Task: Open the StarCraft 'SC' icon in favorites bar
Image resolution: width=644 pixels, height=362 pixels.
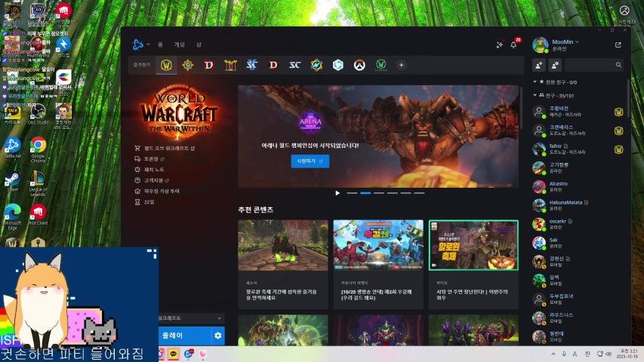Action: pos(294,66)
